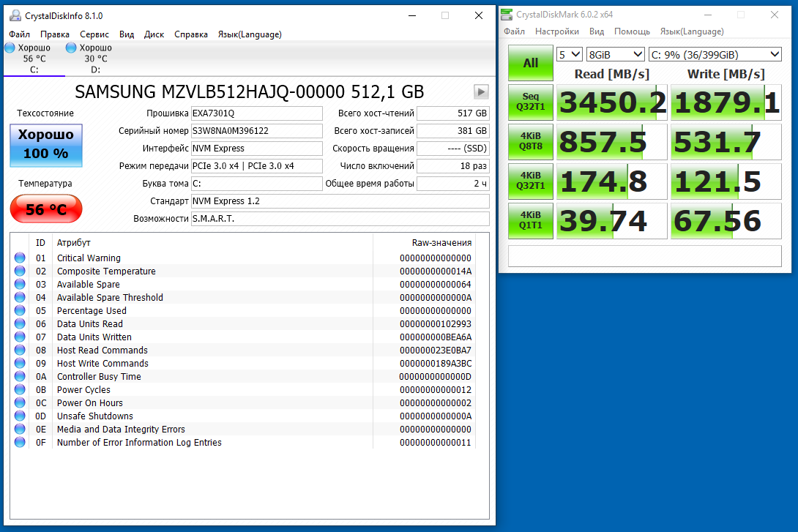The width and height of the screenshot is (798, 532).
Task: Run the Seq Q32T1 benchmark
Action: [530, 102]
